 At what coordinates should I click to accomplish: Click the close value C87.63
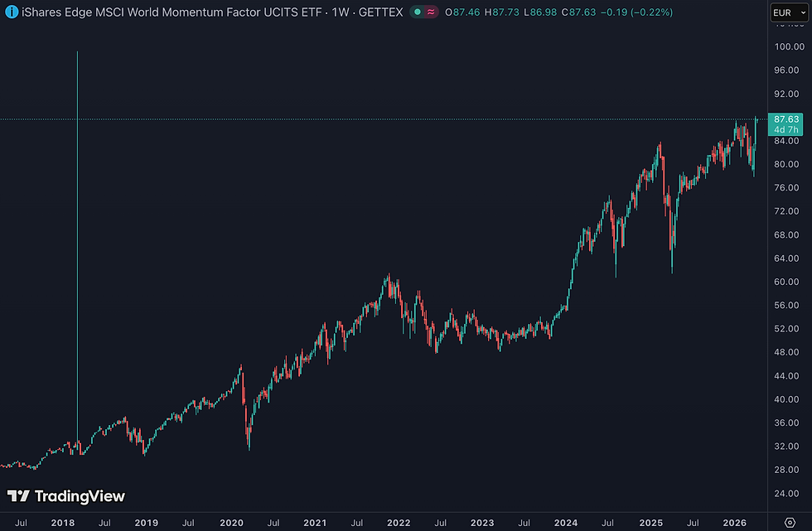578,12
